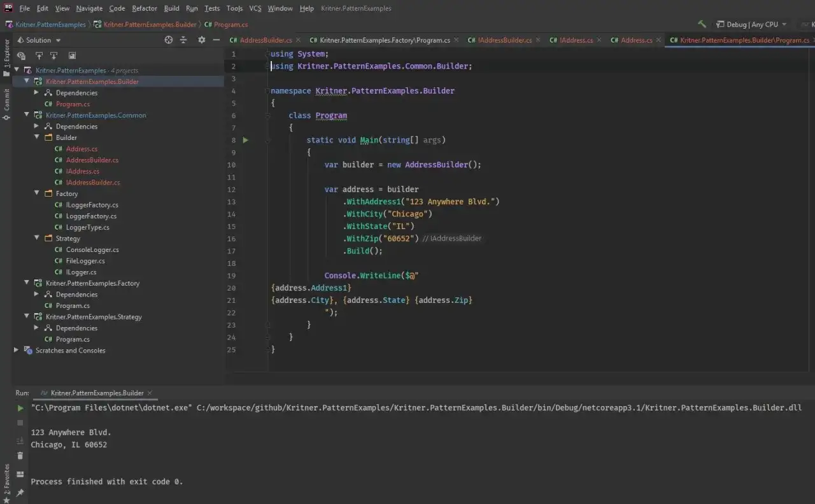
Task: Select FileLogger.cs in the Solution tree
Action: [85, 261]
